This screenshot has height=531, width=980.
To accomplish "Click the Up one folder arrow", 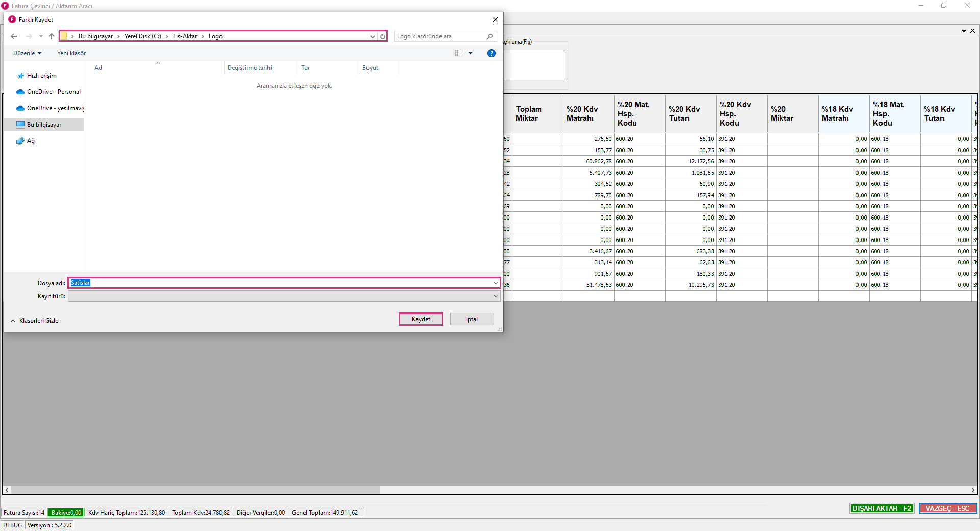I will [52, 36].
